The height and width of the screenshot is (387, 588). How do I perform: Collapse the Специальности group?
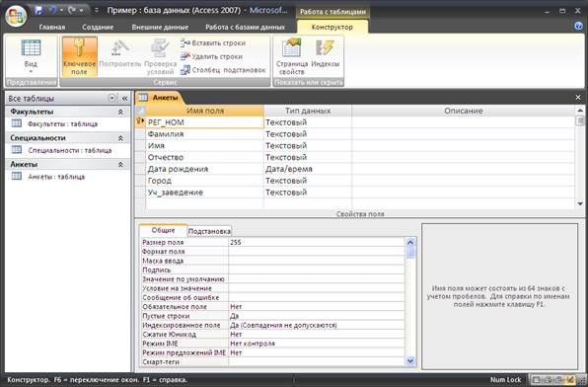(120, 138)
